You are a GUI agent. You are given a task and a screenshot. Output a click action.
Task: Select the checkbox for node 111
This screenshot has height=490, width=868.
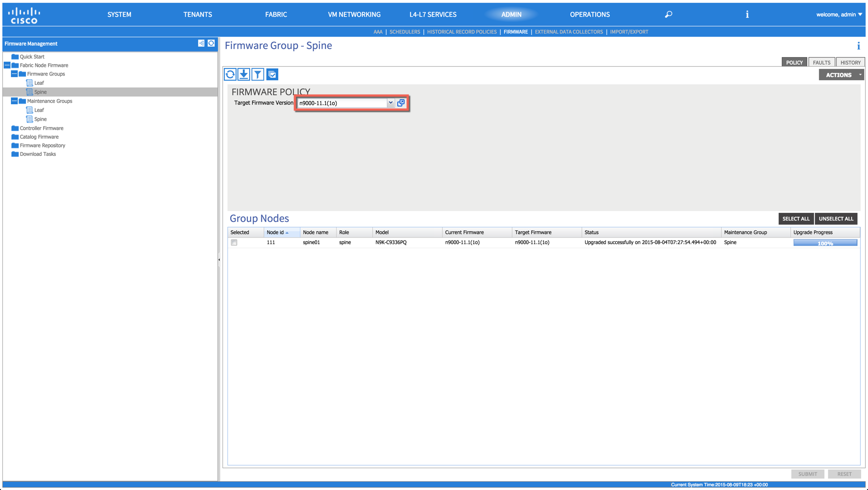pos(234,243)
